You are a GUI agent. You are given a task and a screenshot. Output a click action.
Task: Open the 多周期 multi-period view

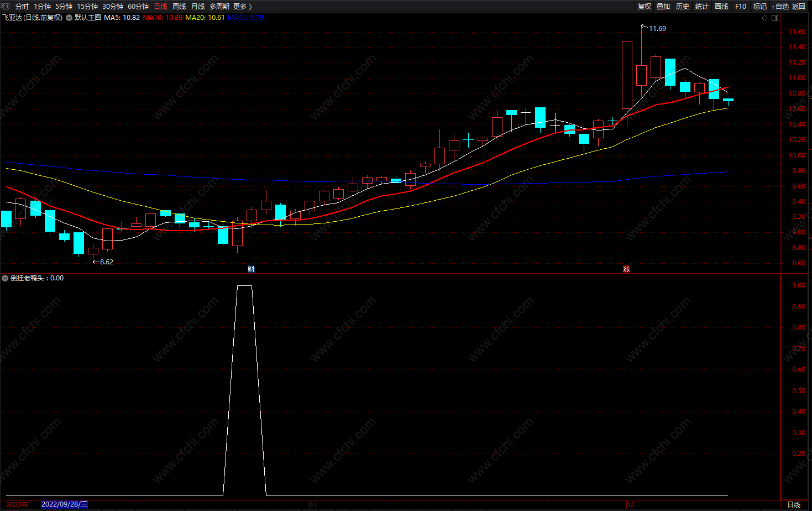tap(219, 7)
